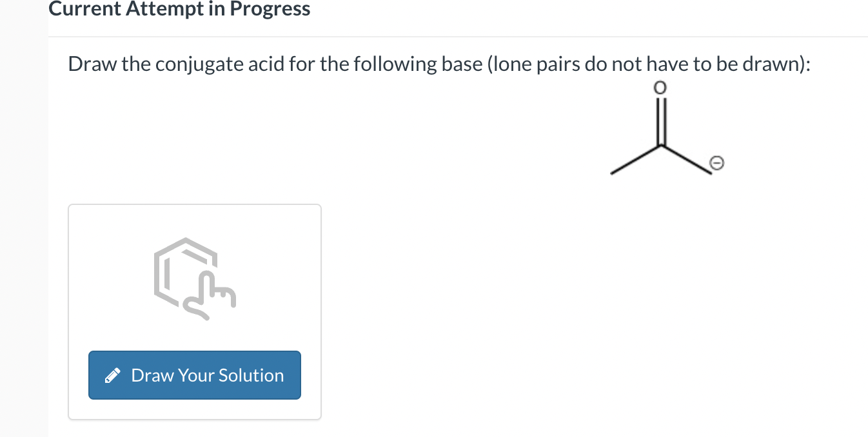Click the Current Attempt in Progress heading

[x=180, y=9]
